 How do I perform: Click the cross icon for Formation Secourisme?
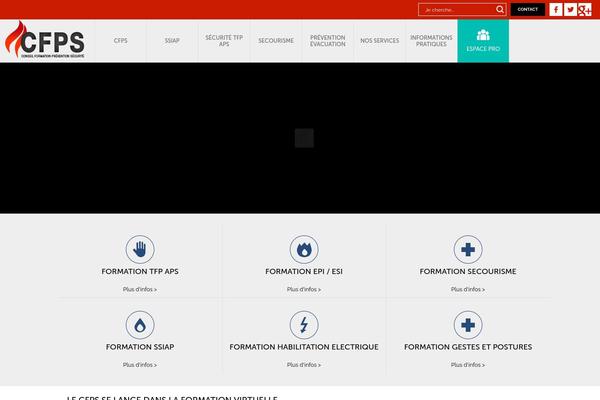coord(468,249)
